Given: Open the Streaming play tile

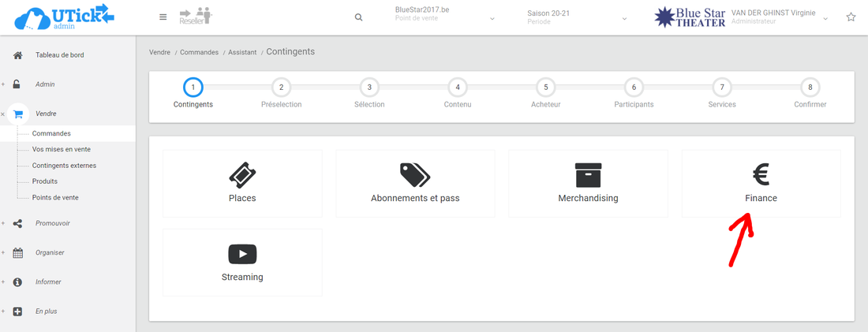Looking at the screenshot, I should pyautogui.click(x=242, y=262).
